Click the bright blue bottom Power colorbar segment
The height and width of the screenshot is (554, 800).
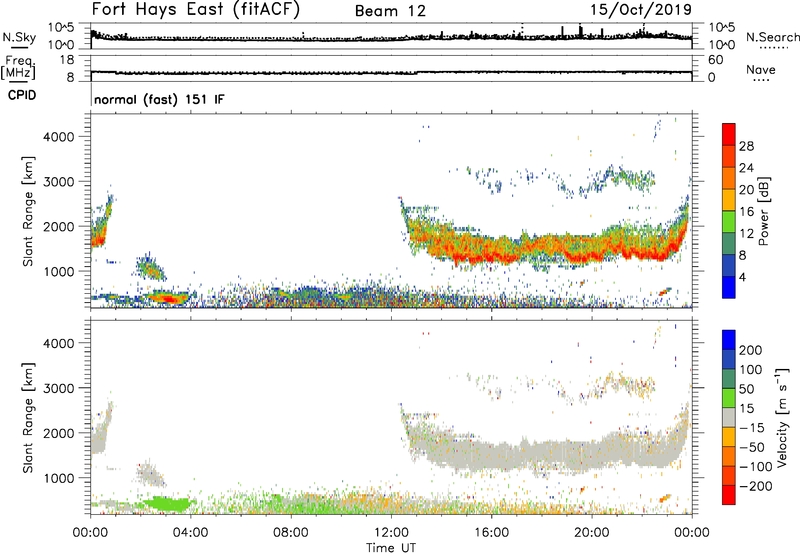pos(729,288)
